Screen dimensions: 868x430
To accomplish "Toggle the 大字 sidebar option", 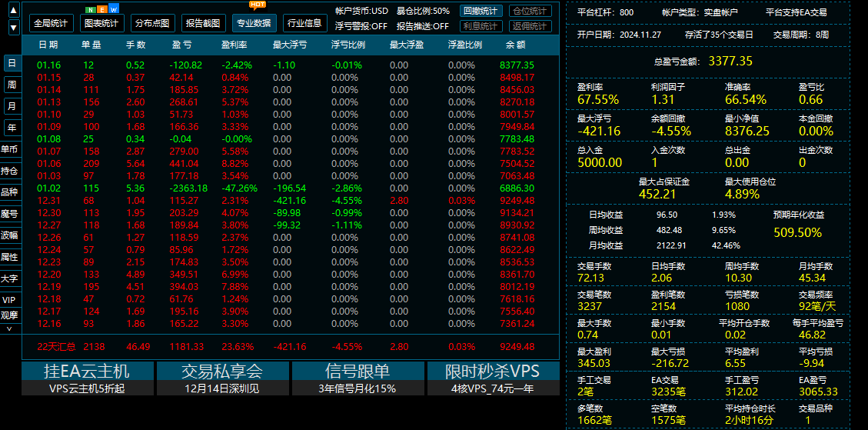I will (9, 278).
